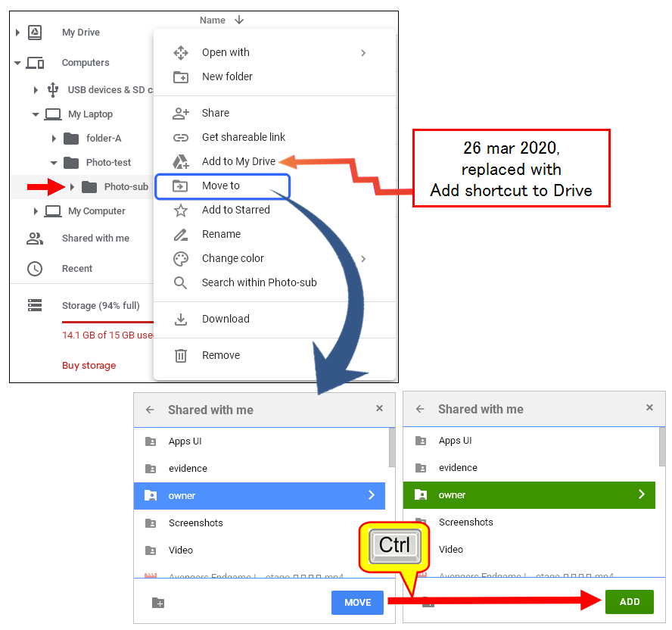The height and width of the screenshot is (630, 672).
Task: Go back using arrow in Add dialog
Action: pos(420,409)
